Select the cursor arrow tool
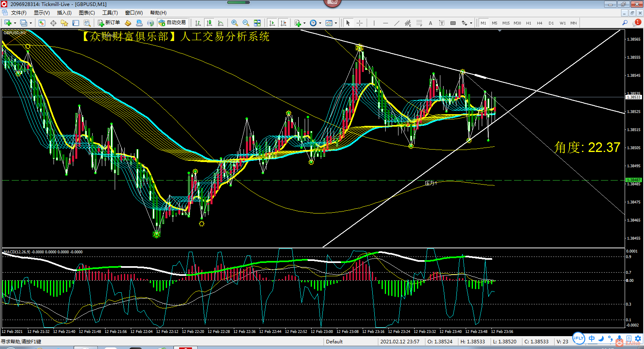The image size is (644, 349). click(348, 23)
